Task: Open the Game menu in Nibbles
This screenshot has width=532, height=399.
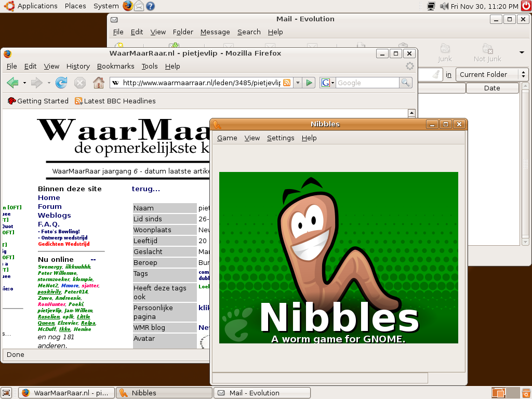Action: pos(227,138)
